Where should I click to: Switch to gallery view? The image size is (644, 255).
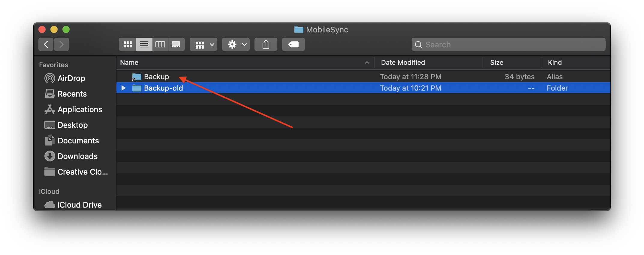[x=176, y=44]
